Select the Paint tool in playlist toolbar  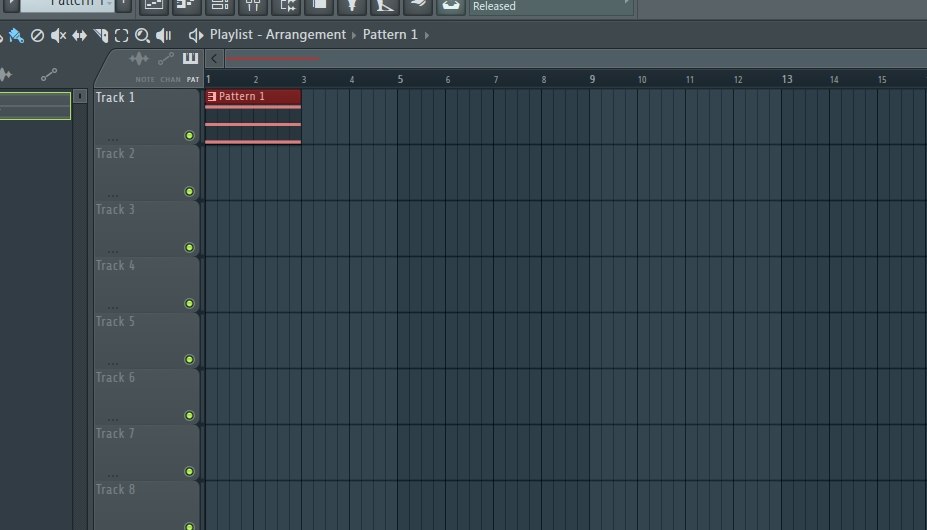coord(16,35)
